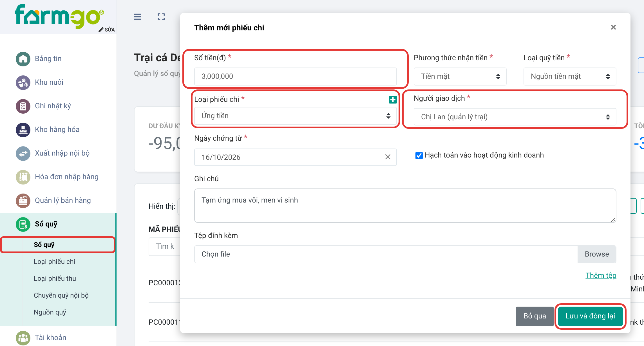Select Sổ quỹ submenu item
Screen dimensions: 644x346
(x=58, y=245)
